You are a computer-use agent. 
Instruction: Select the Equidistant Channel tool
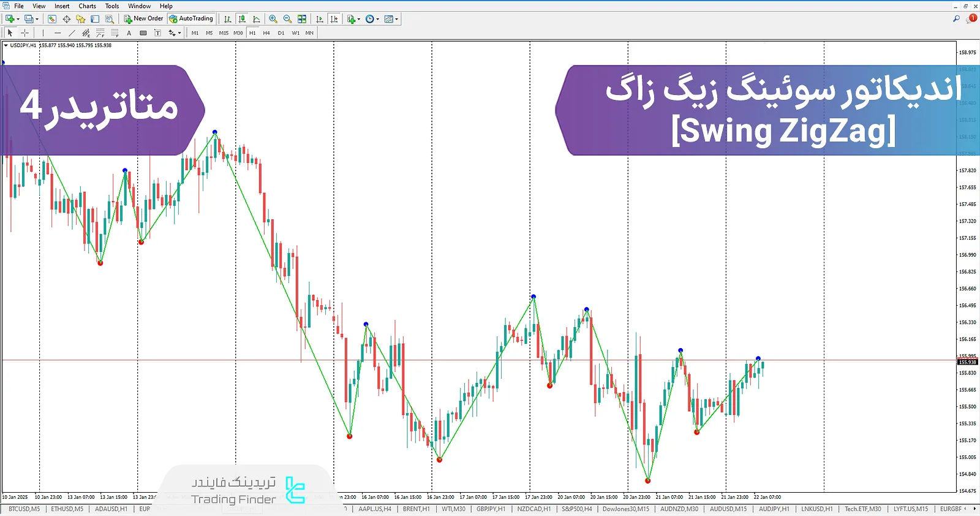86,32
